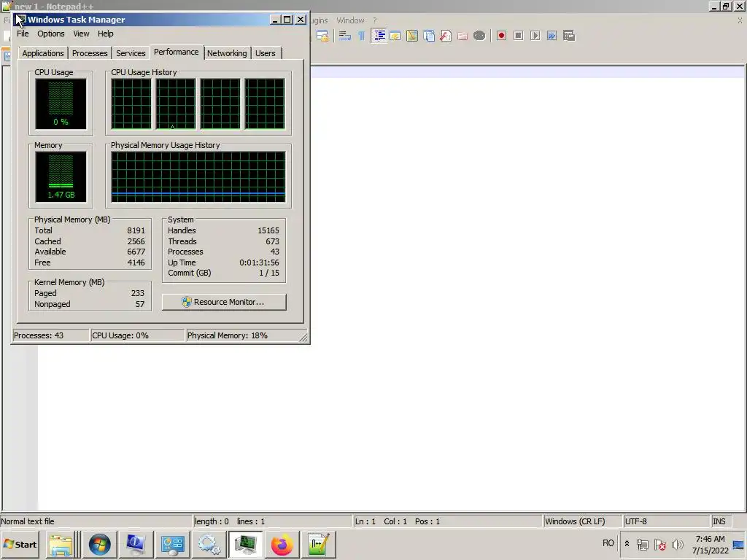This screenshot has width=747, height=560.
Task: Switch to Notepad++ taskbar icon
Action: 319,545
